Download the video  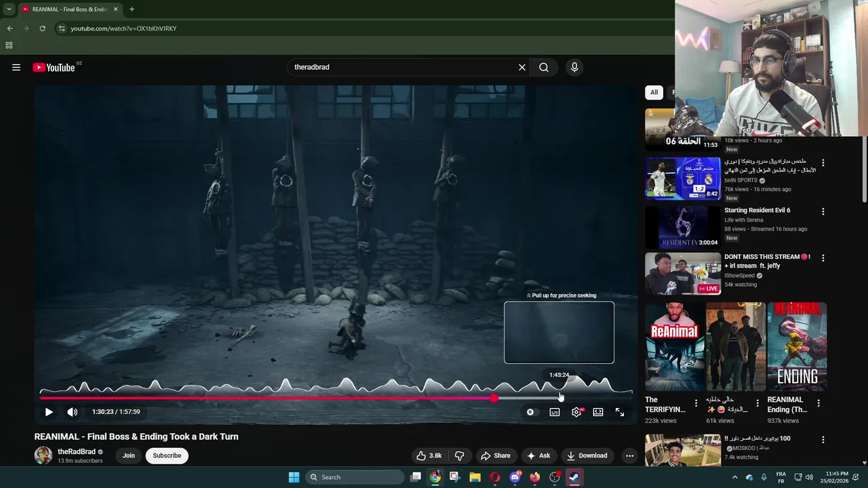coord(587,455)
